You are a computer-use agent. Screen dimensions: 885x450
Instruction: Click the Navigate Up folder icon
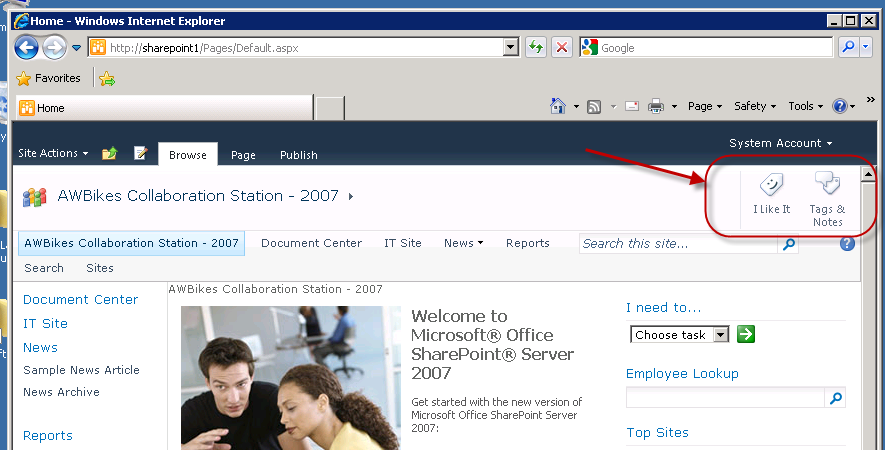click(109, 153)
